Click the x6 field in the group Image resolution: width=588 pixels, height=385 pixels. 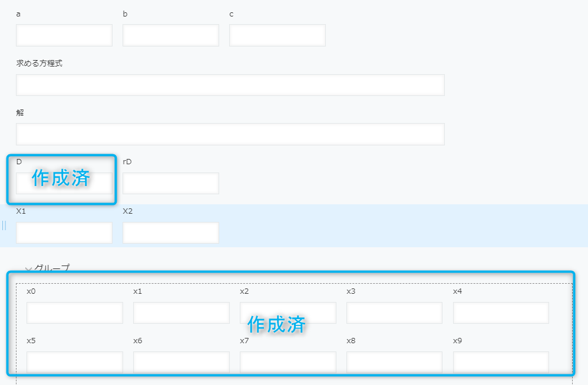[x=181, y=362]
